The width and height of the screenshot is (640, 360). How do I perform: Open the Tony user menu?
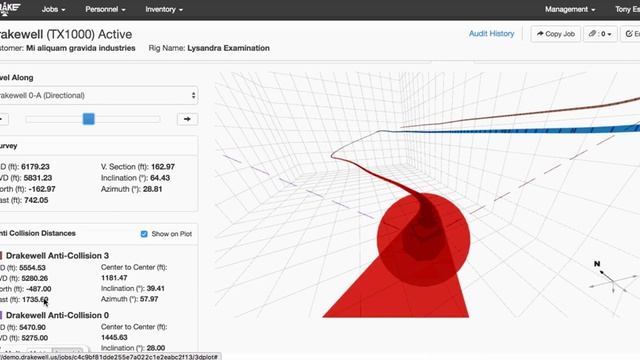point(627,9)
